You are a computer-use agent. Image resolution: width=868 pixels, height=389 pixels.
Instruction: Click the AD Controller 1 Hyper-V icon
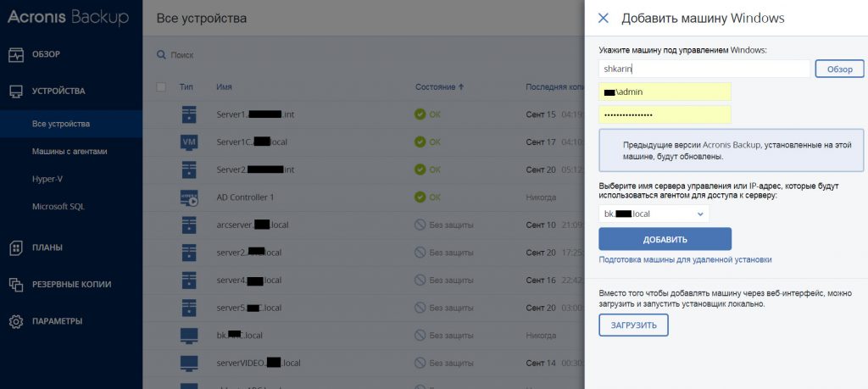tap(189, 197)
